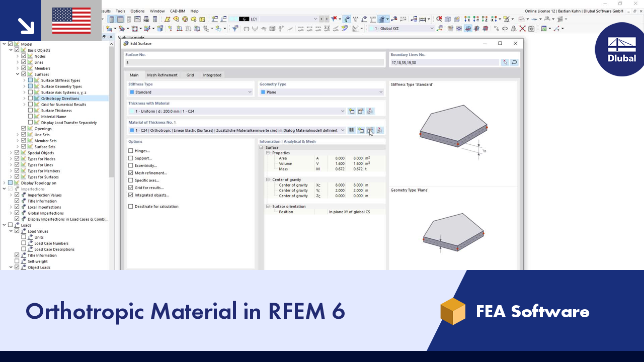Open the 1 - Global XYZ coordinate dropdown
The height and width of the screenshot is (362, 644).
432,29
